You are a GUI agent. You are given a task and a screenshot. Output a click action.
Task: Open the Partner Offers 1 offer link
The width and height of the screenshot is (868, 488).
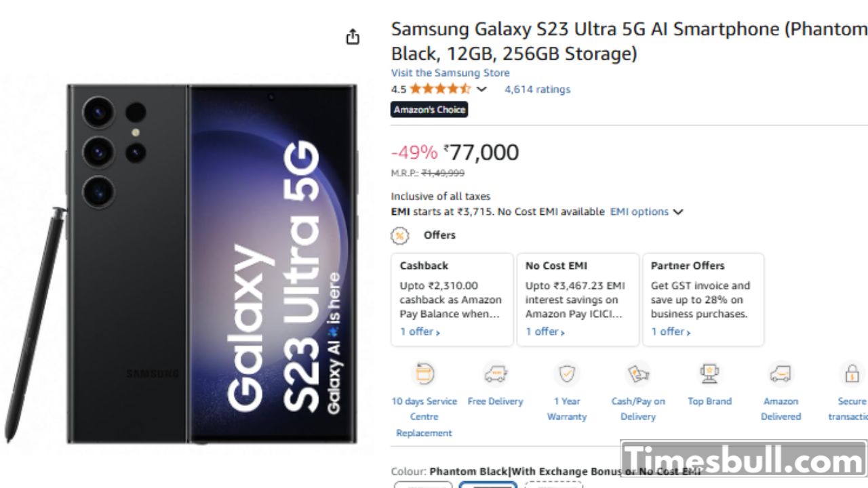tap(671, 331)
